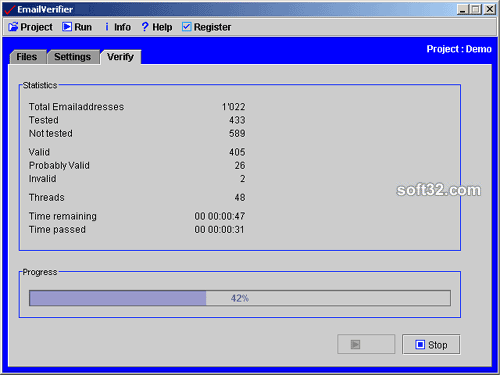Click the Threads value 48

[x=240, y=197]
